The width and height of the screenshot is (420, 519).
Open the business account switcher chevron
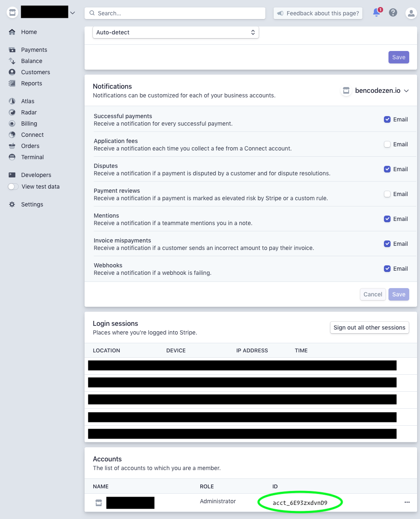[73, 12]
